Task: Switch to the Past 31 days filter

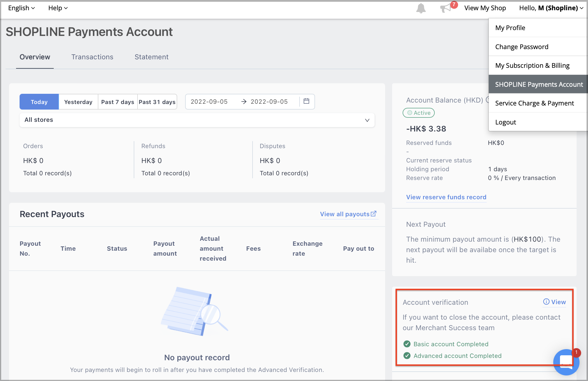Action: tap(157, 101)
